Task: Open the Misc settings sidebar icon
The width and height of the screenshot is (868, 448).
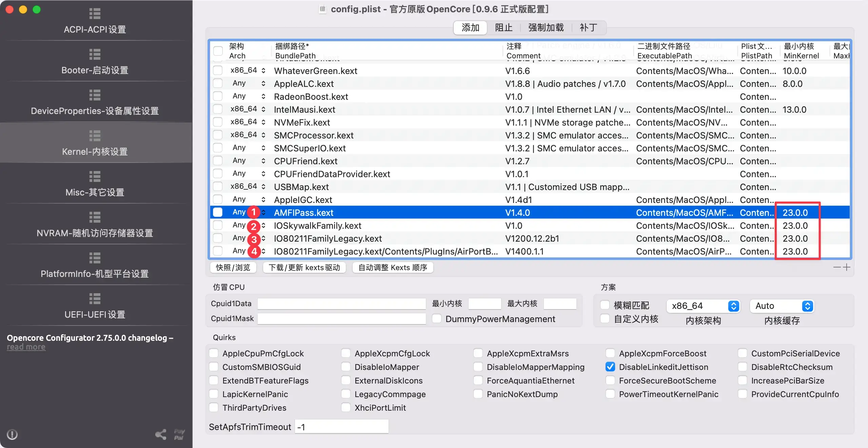Action: point(95,176)
